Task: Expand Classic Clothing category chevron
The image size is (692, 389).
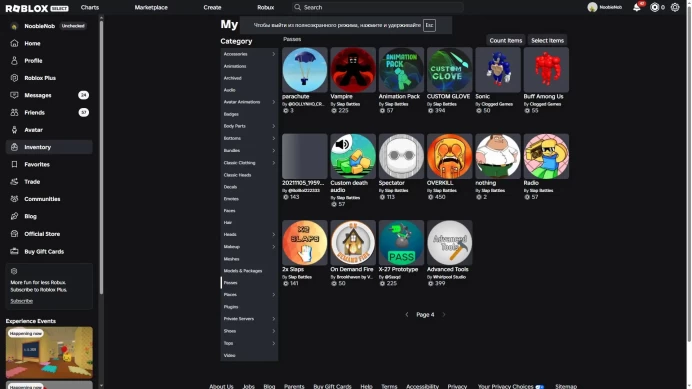Action: tap(274, 163)
